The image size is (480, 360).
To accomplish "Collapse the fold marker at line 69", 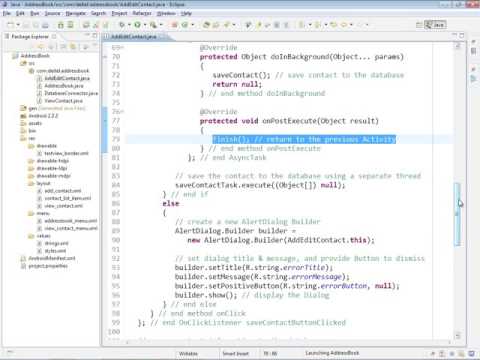I will point(122,48).
